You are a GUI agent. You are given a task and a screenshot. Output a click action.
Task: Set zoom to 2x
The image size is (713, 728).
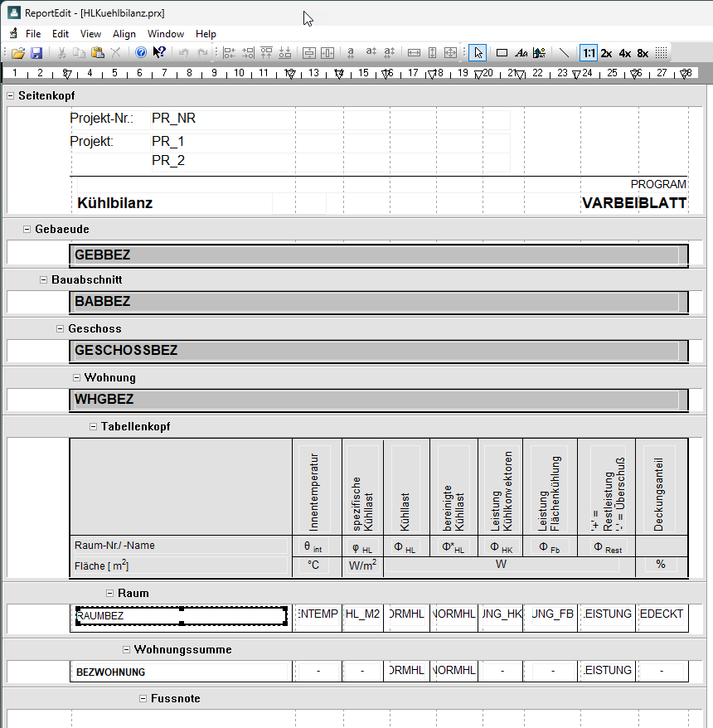606,53
